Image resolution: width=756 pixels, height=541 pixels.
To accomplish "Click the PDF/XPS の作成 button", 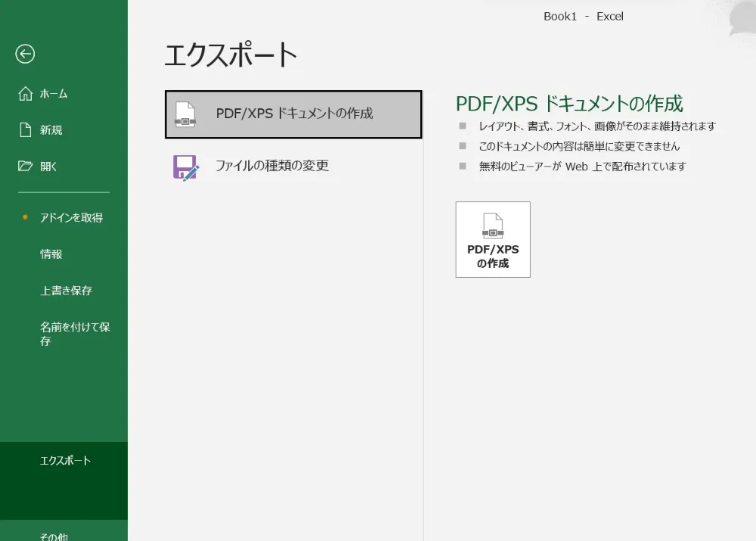I will 493,239.
